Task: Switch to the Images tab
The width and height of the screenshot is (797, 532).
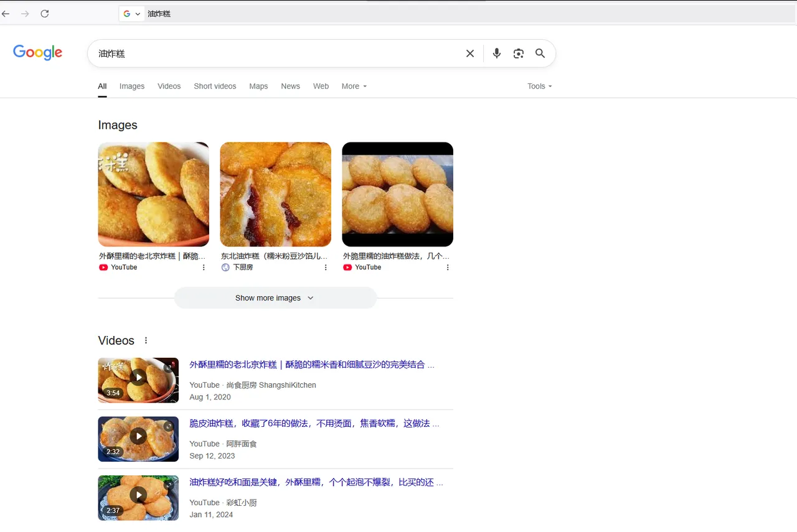Action: coord(132,86)
